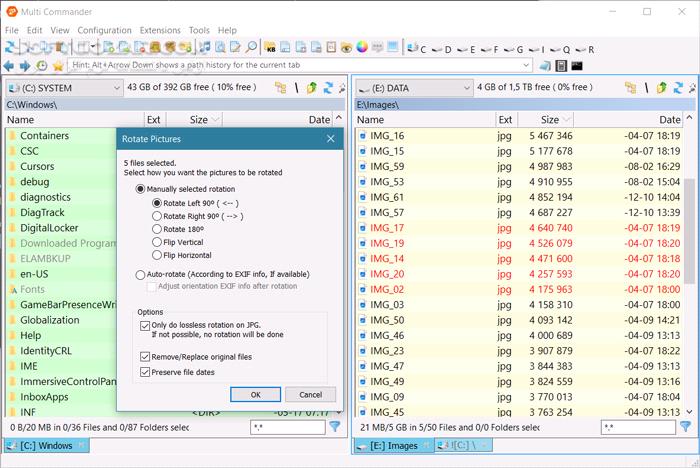Open the Help menu

click(227, 30)
